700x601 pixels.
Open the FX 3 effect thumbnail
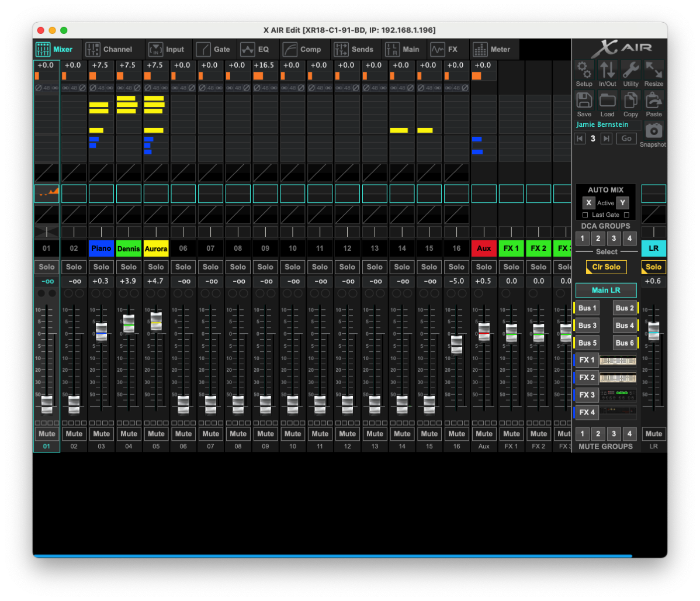[x=618, y=395]
